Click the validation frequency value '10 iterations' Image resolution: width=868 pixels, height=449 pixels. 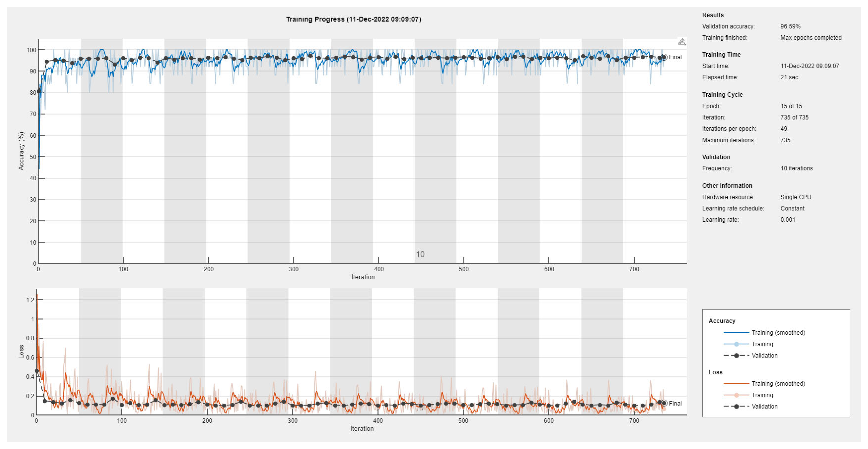click(796, 168)
